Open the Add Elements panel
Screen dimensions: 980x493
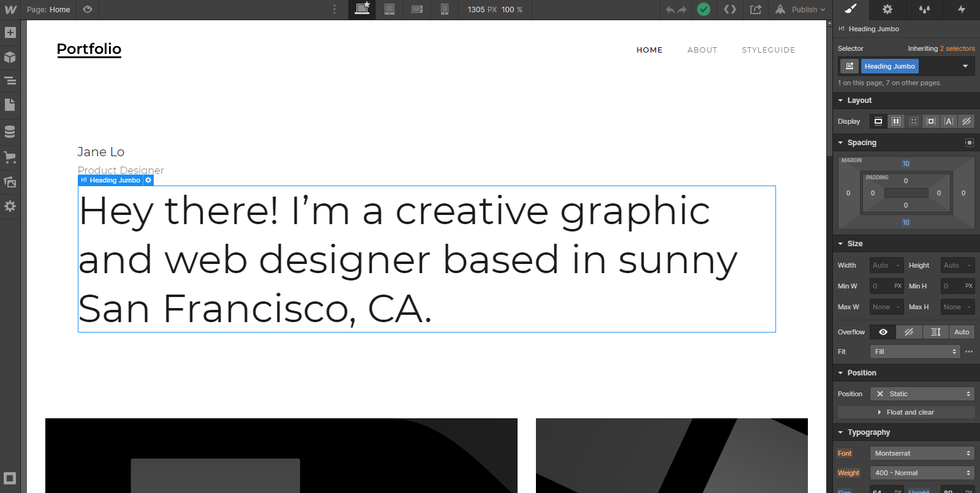10,32
